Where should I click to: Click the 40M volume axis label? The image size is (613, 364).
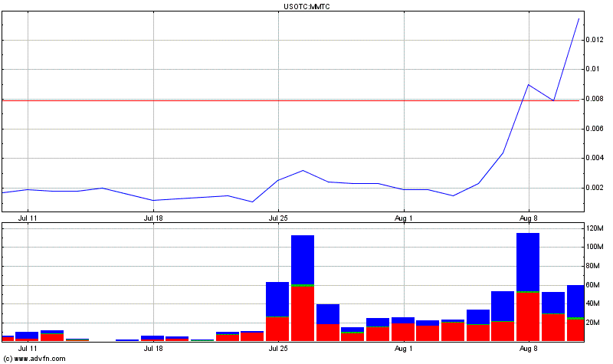pos(593,303)
